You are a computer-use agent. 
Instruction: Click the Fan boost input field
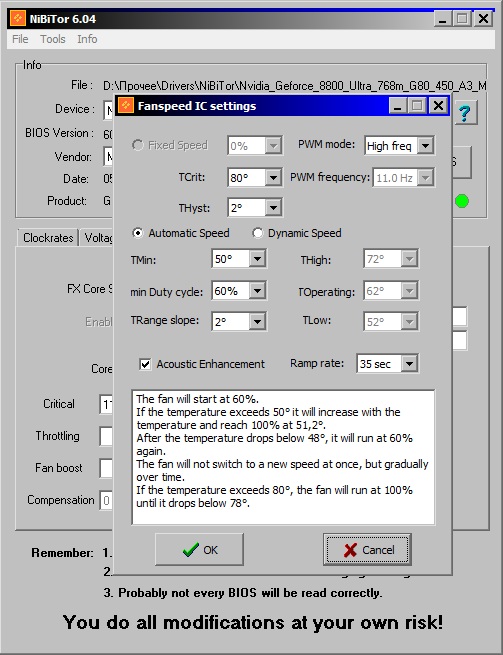coord(107,468)
